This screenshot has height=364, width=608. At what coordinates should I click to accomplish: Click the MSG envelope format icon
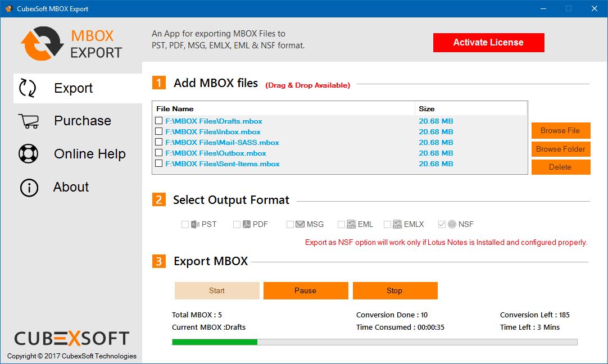[x=300, y=224]
